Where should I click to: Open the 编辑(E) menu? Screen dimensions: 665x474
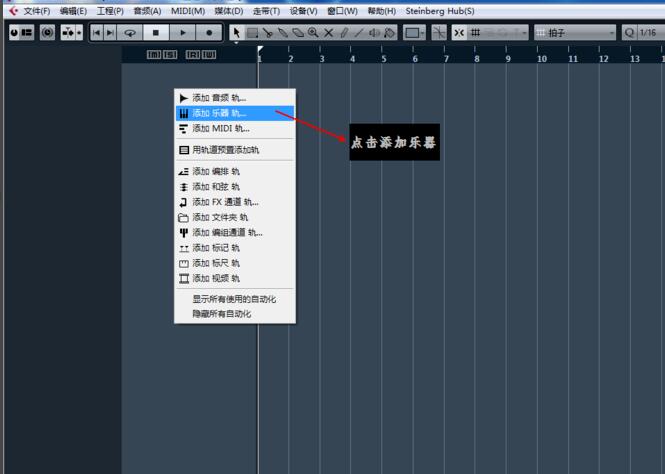click(x=73, y=11)
